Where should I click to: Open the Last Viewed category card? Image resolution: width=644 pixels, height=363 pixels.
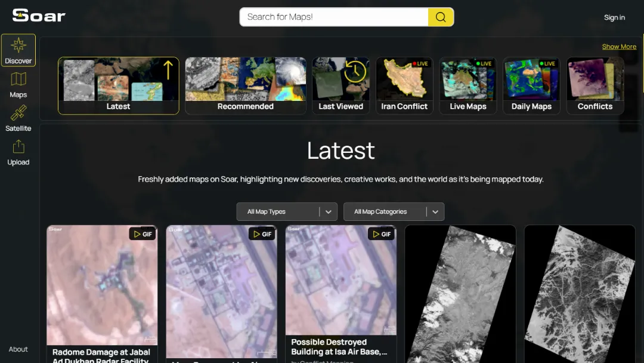[341, 85]
